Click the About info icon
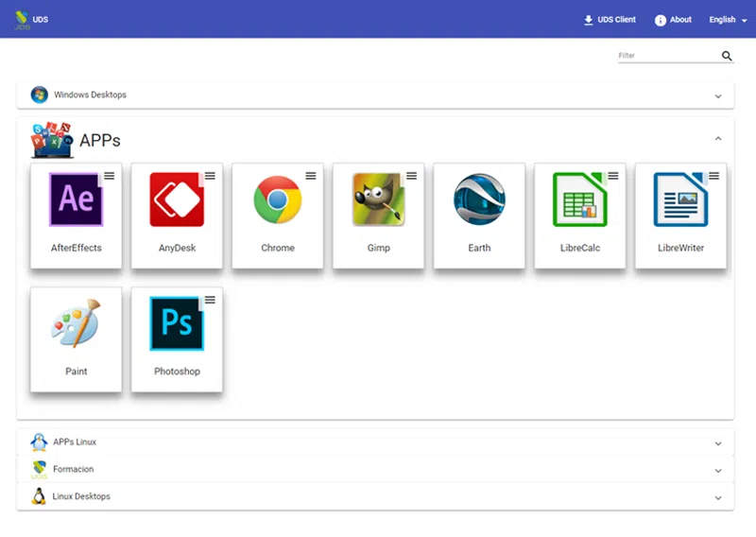The height and width of the screenshot is (537, 756). coord(660,20)
